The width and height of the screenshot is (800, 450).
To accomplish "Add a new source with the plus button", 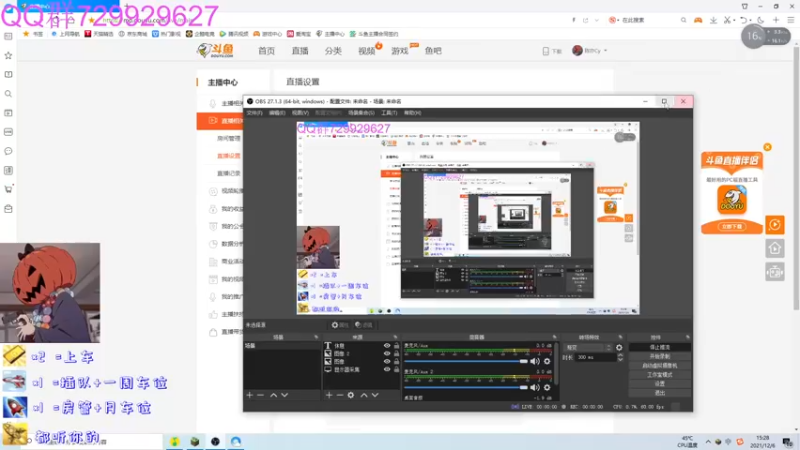I will click(329, 395).
